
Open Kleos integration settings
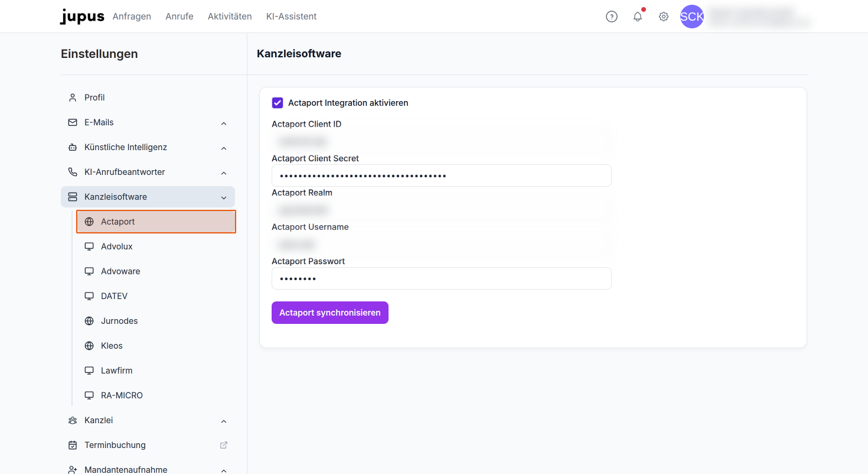pos(156,346)
